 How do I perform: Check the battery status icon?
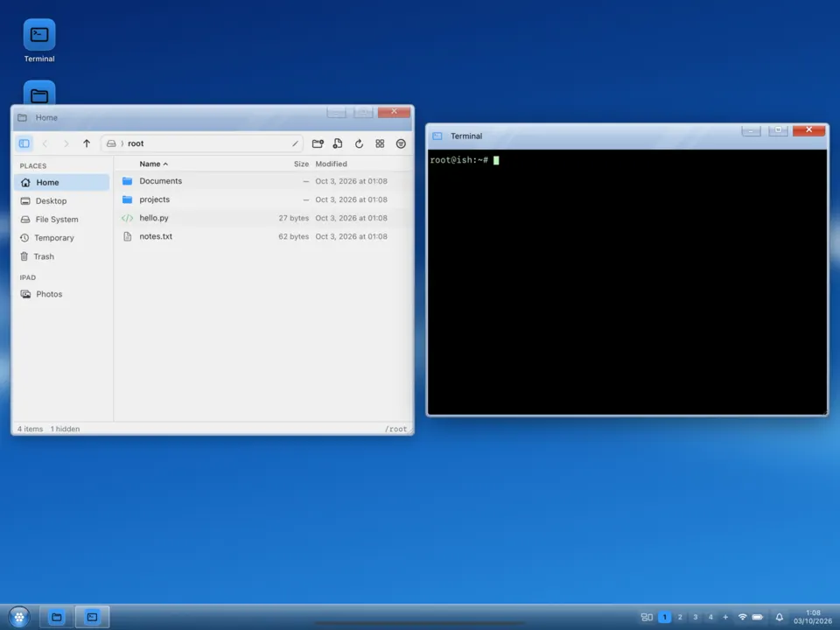(x=758, y=617)
